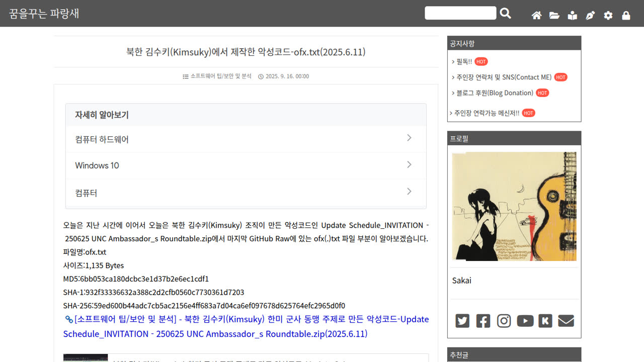
Task: Open the Instagram profile icon
Action: click(x=504, y=321)
